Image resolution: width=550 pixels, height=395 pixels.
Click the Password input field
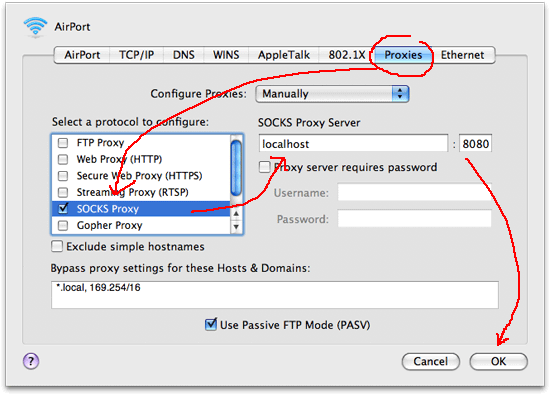(415, 219)
